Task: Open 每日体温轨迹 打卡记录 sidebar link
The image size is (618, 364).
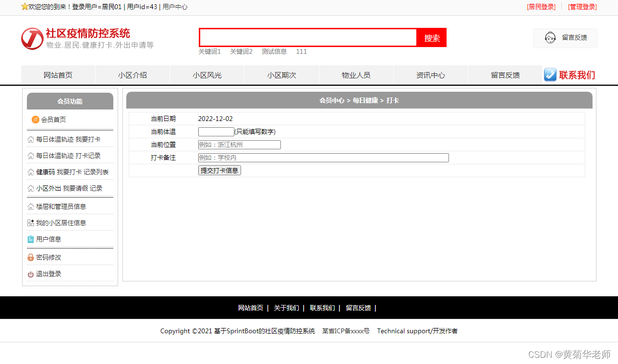Action: (68, 156)
